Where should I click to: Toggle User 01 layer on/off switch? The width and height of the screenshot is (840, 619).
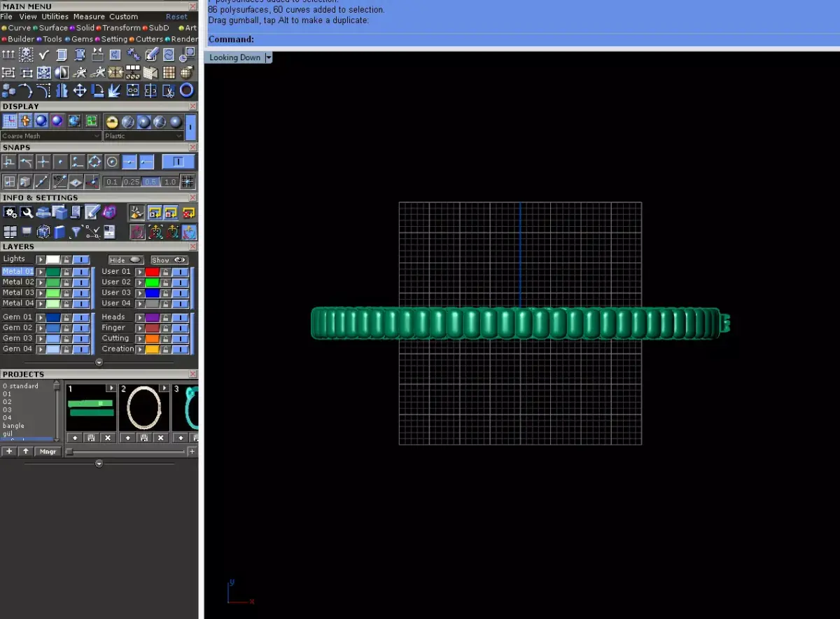[181, 272]
